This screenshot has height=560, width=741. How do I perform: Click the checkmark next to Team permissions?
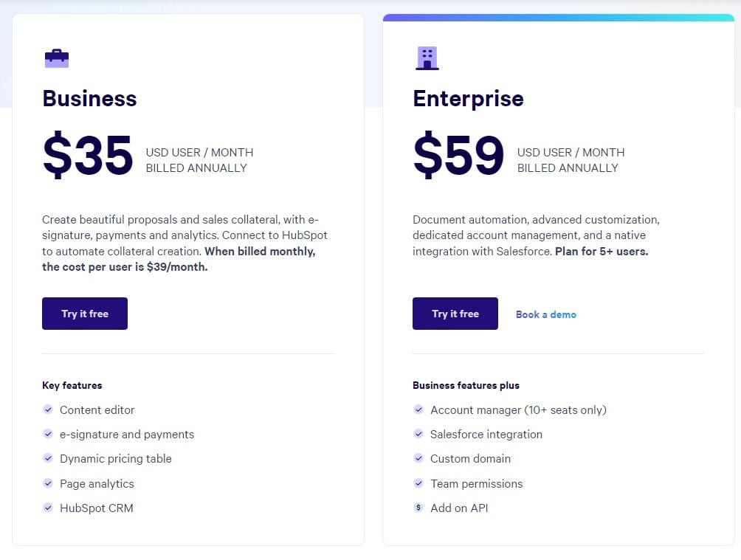[x=418, y=483]
